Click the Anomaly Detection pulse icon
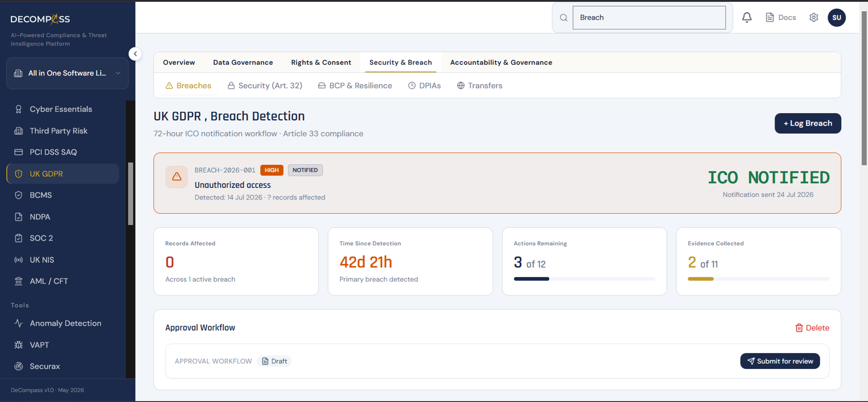 (x=18, y=323)
